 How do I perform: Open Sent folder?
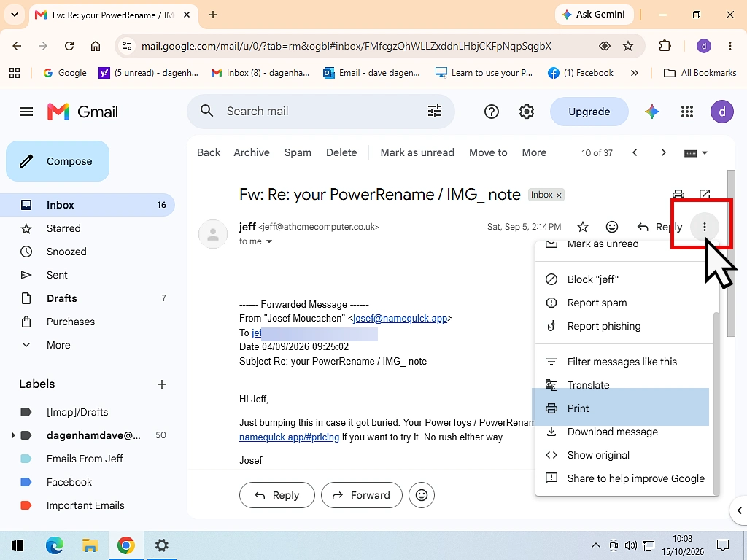(88, 275)
